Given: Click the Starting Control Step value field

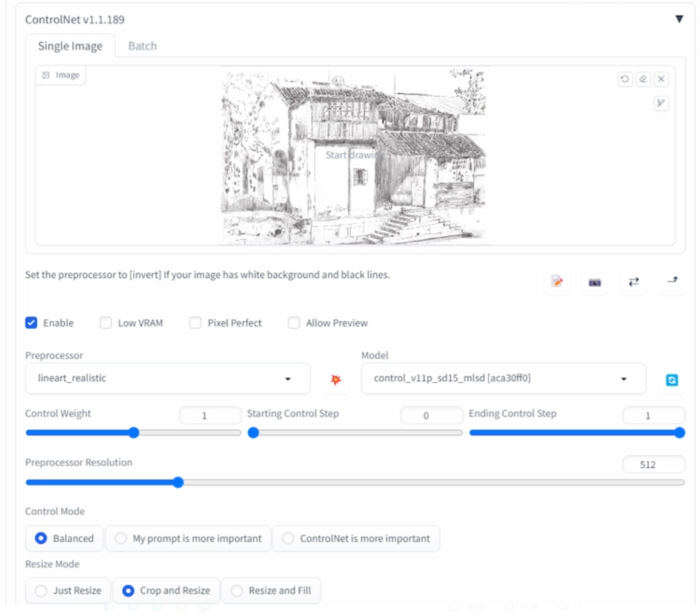Looking at the screenshot, I should [x=431, y=415].
